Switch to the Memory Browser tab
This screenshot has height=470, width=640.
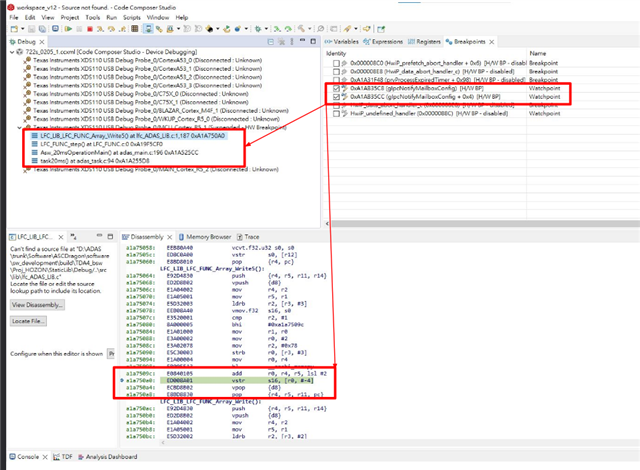pos(204,237)
